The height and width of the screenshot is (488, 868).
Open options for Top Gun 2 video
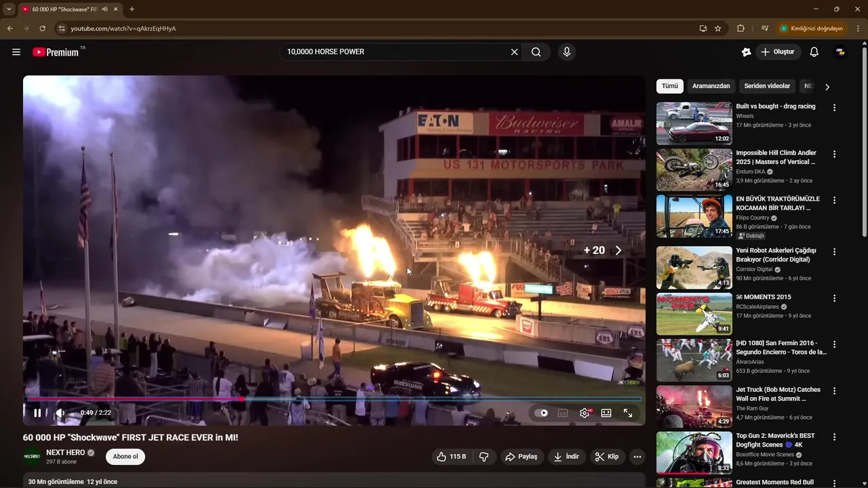click(x=835, y=436)
